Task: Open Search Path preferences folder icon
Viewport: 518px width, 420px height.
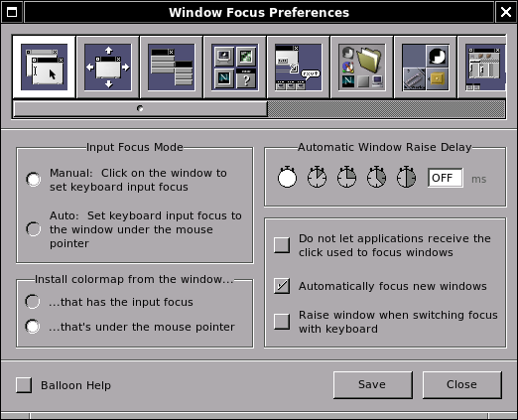Action: [362, 68]
